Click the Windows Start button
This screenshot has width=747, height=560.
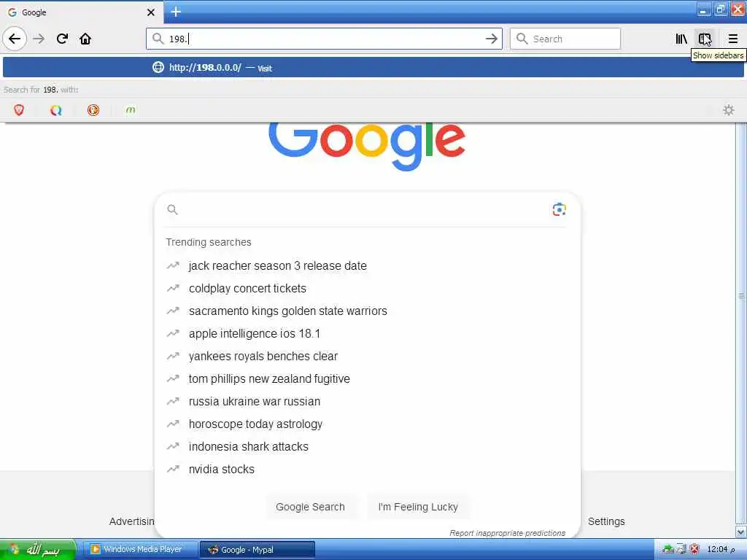(38, 550)
